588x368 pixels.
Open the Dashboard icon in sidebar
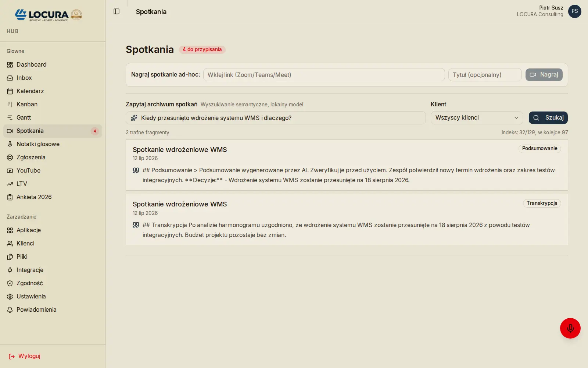click(x=10, y=65)
